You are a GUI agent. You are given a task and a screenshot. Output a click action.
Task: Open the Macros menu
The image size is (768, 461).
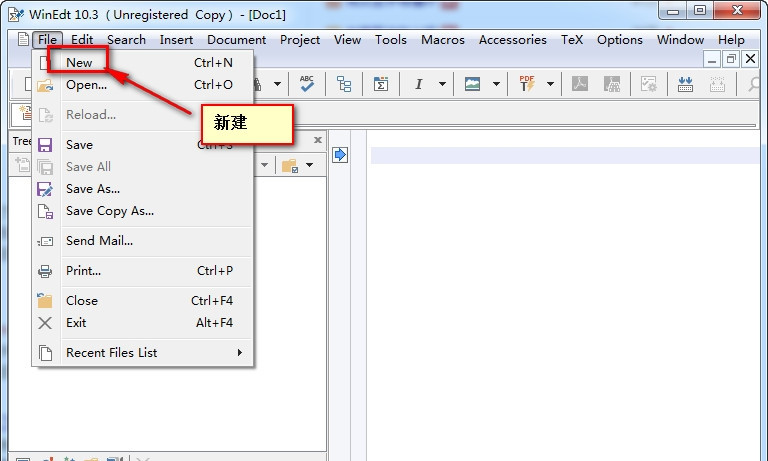tap(442, 40)
